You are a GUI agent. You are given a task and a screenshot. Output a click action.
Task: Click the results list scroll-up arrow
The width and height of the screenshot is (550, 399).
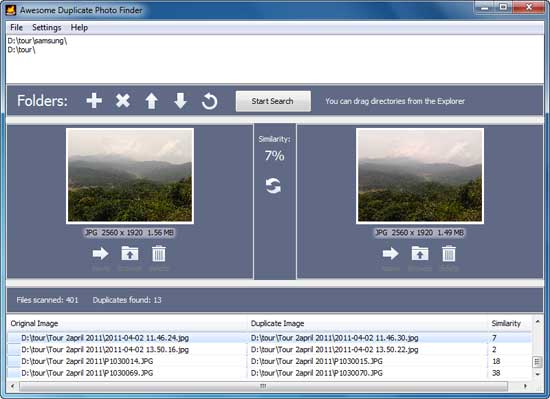(x=537, y=322)
